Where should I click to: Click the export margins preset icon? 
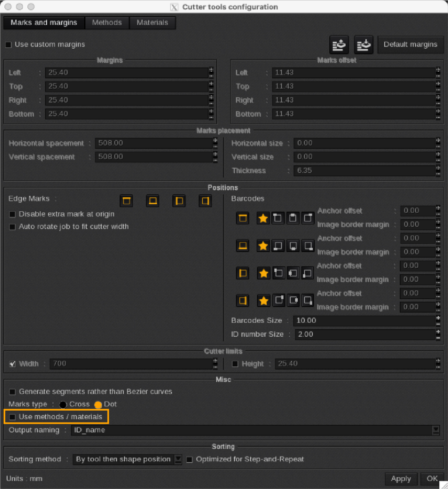(x=363, y=44)
